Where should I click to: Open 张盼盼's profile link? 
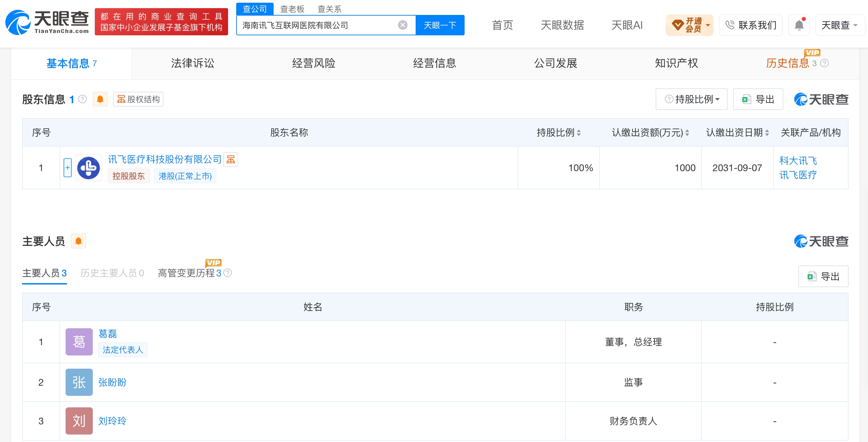(x=112, y=382)
